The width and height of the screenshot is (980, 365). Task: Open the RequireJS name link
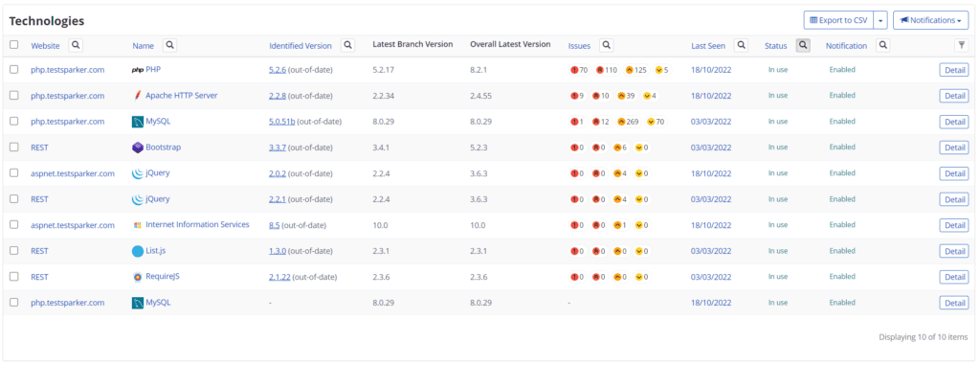[x=163, y=276]
